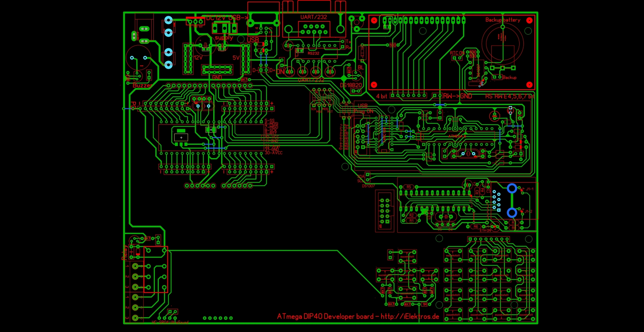This screenshot has height=332, width=644.
Task: Select the "Prog. ON" label
Action: point(364,112)
